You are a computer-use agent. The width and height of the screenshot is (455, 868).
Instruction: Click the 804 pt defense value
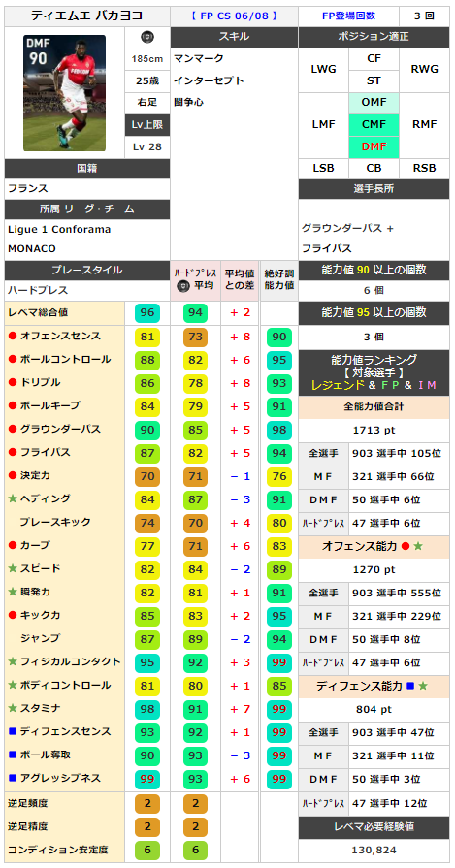(x=374, y=709)
